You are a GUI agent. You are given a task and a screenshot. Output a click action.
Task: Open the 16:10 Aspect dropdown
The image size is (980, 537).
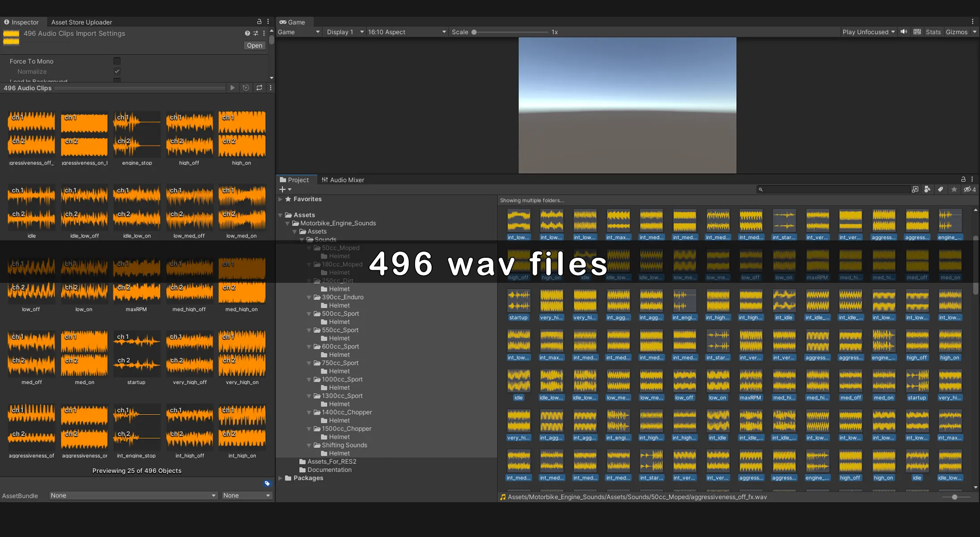click(x=407, y=32)
